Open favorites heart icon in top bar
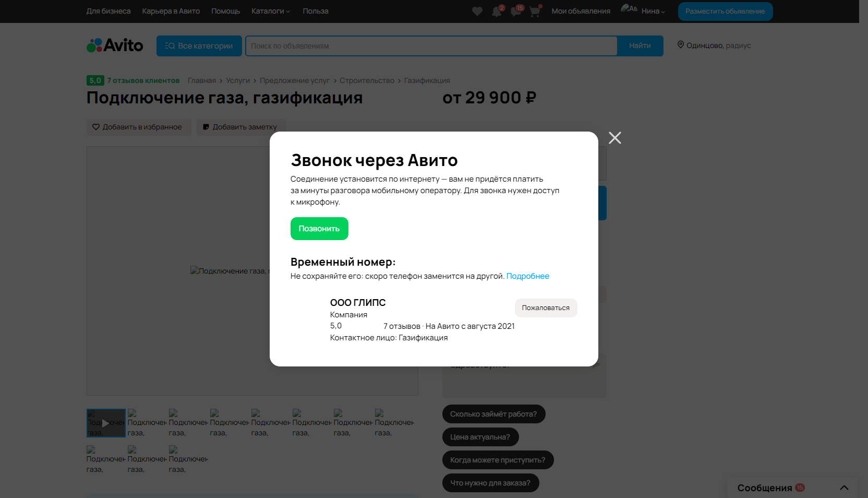 pos(477,11)
